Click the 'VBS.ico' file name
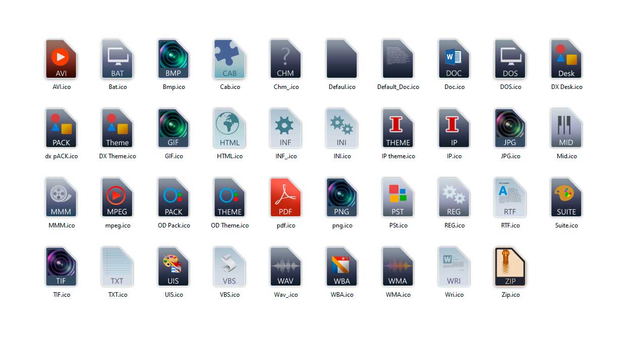Viewport: 622px width, 364px height. point(230,295)
